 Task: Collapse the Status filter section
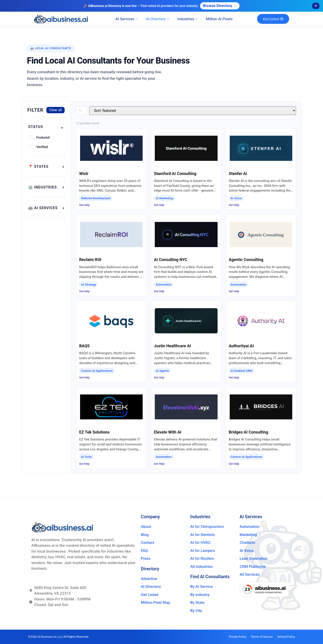[46, 127]
